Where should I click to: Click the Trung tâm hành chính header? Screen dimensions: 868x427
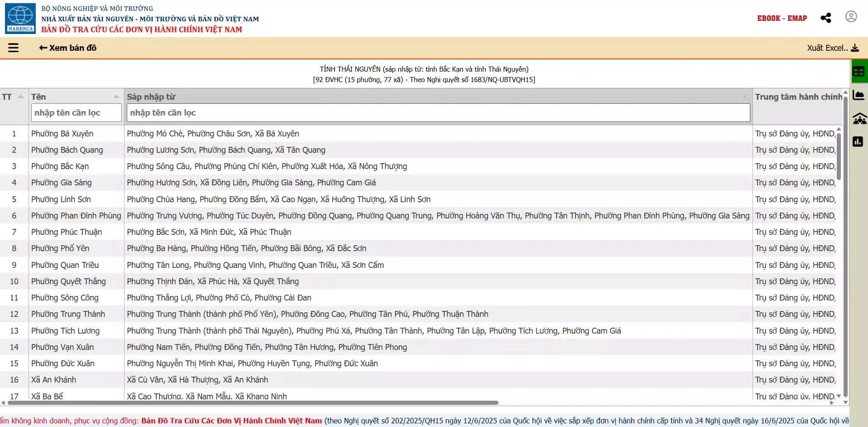click(x=798, y=97)
